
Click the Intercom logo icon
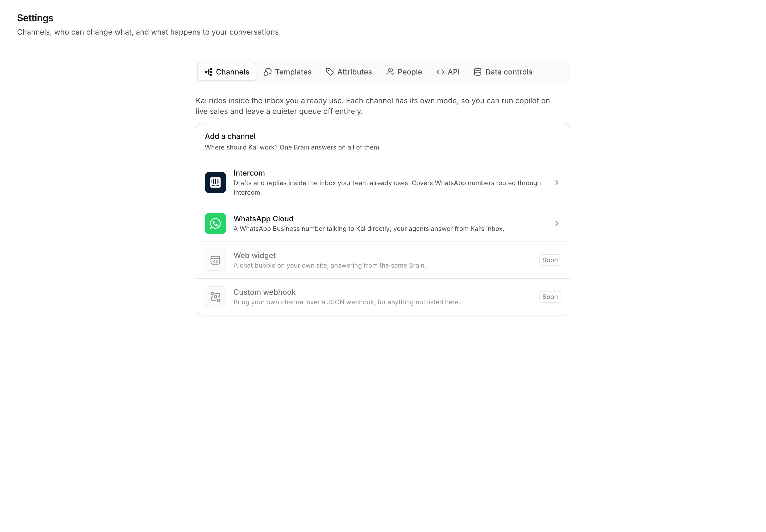[215, 182]
